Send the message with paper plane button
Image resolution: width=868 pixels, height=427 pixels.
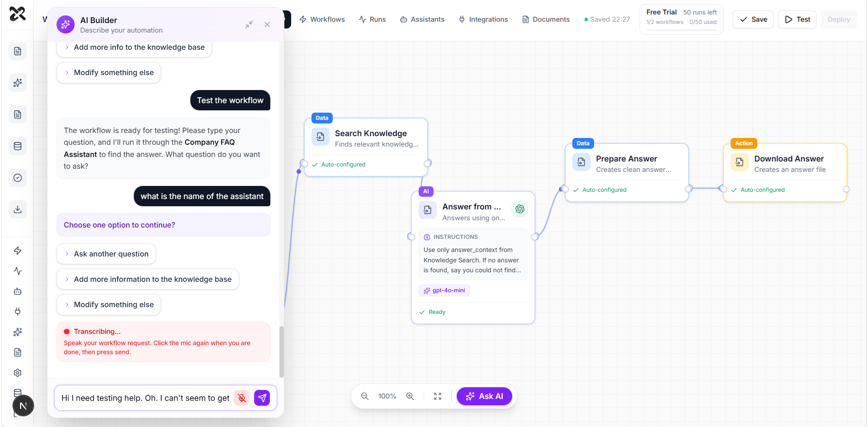click(262, 398)
